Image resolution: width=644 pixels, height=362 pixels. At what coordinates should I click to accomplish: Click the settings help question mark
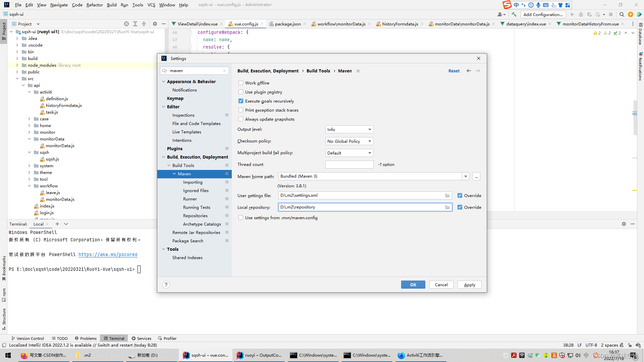pyautogui.click(x=166, y=285)
